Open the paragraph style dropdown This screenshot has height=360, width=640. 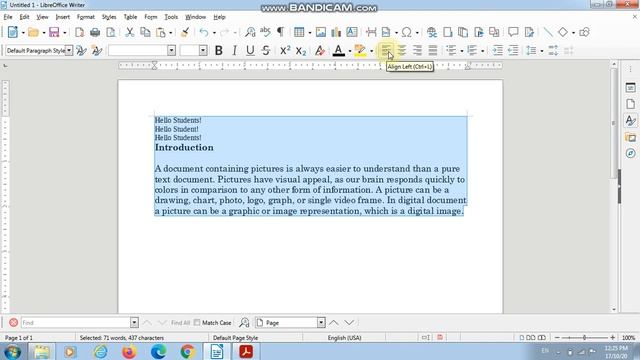(x=69, y=50)
